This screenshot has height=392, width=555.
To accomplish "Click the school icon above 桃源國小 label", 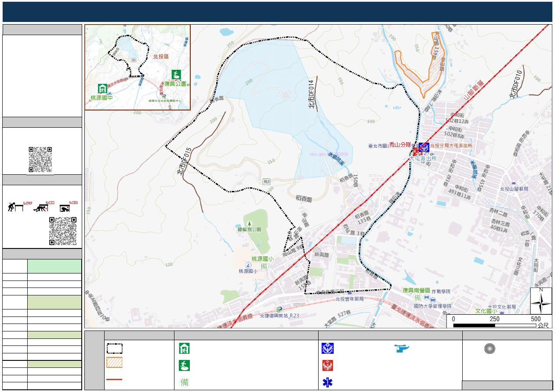I will (x=247, y=265).
